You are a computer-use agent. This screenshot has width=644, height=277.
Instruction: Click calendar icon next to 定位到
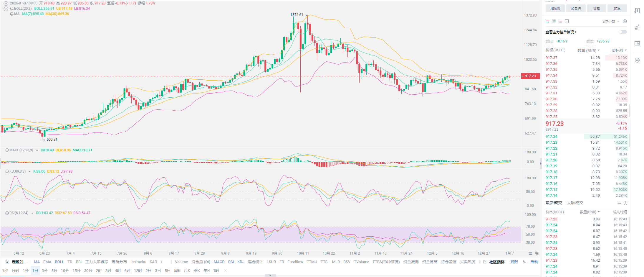7,262
